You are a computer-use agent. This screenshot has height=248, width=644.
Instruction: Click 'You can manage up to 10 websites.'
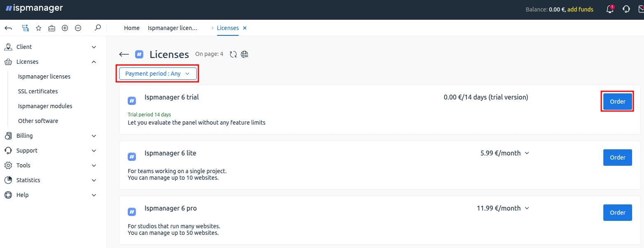(x=173, y=178)
